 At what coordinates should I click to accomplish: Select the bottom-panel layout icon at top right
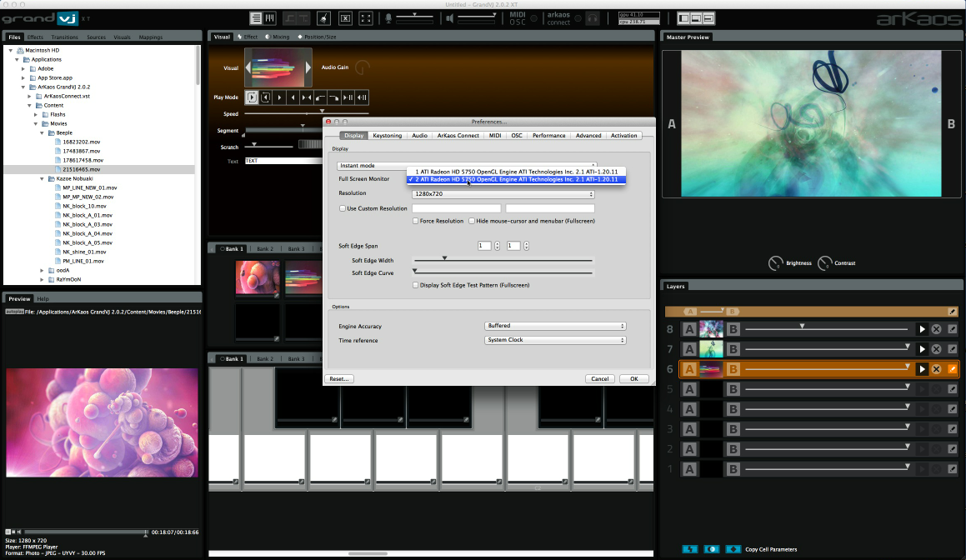tap(696, 18)
